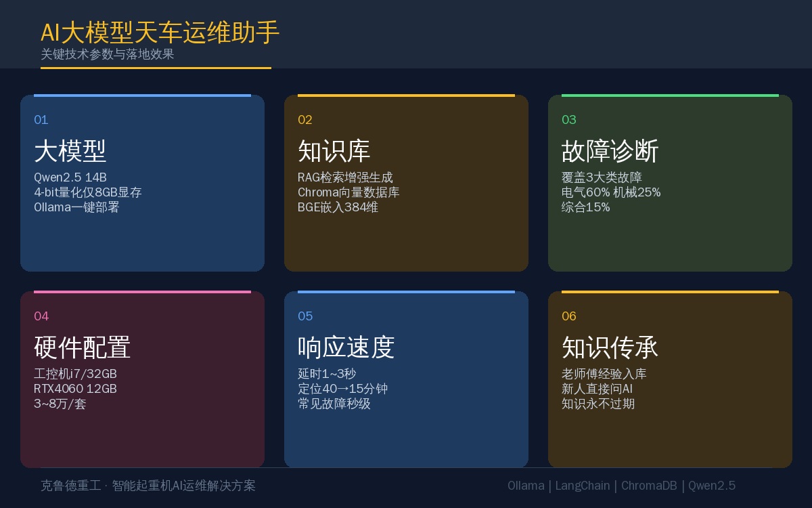Screen dimensions: 812x508
Task: Select the 硬件配置 card heading
Action: pos(83,347)
